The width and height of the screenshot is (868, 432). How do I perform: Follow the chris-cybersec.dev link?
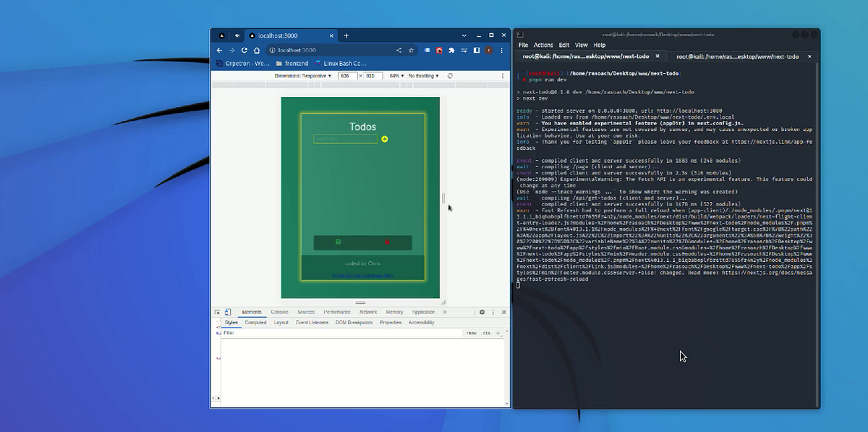click(362, 275)
